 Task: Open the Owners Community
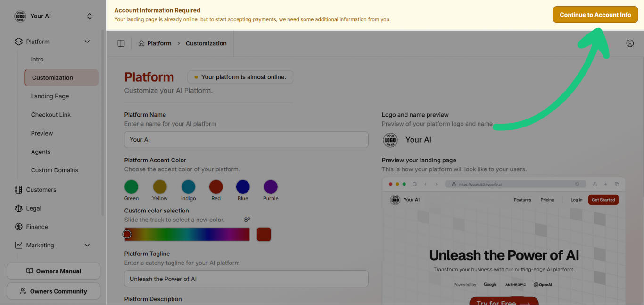[53, 291]
